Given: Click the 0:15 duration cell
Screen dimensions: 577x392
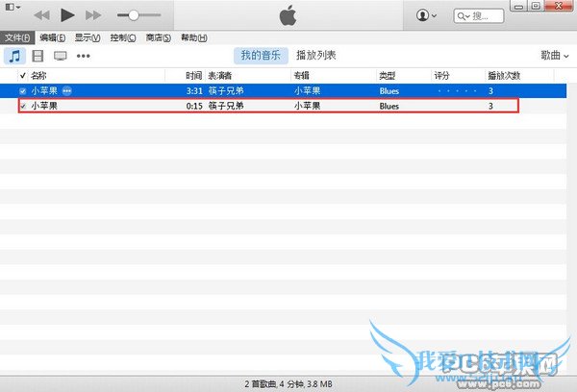Looking at the screenshot, I should pyautogui.click(x=194, y=106).
